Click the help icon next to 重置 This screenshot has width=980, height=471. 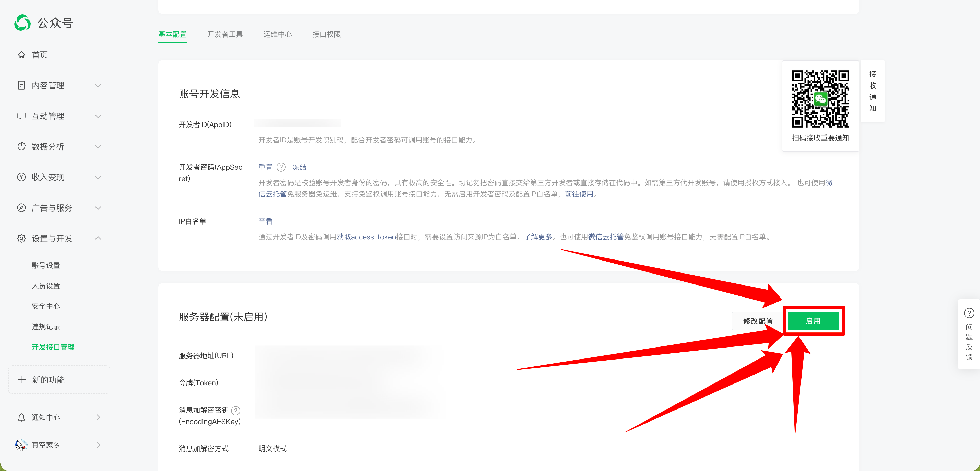pos(281,167)
